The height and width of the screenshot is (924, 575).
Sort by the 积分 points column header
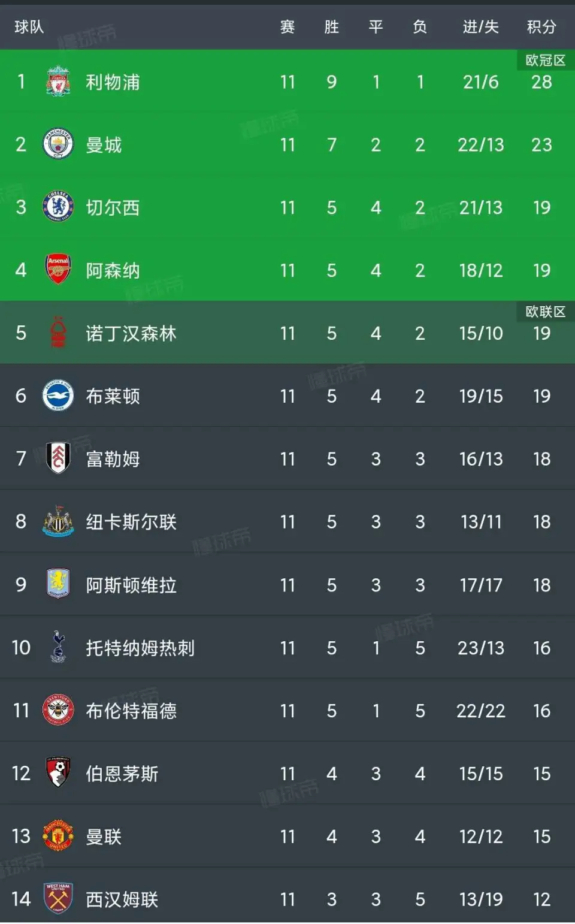tap(541, 27)
